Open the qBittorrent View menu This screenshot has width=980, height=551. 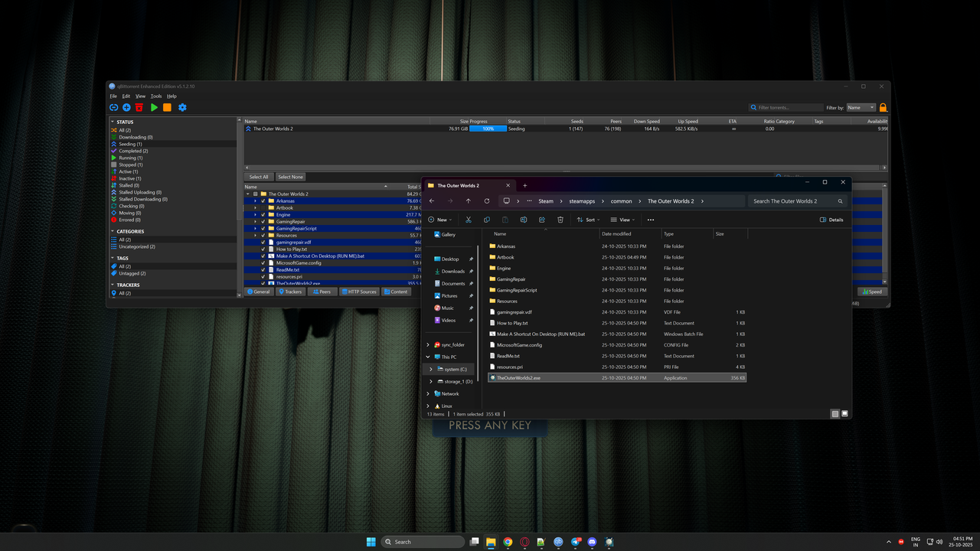(140, 96)
